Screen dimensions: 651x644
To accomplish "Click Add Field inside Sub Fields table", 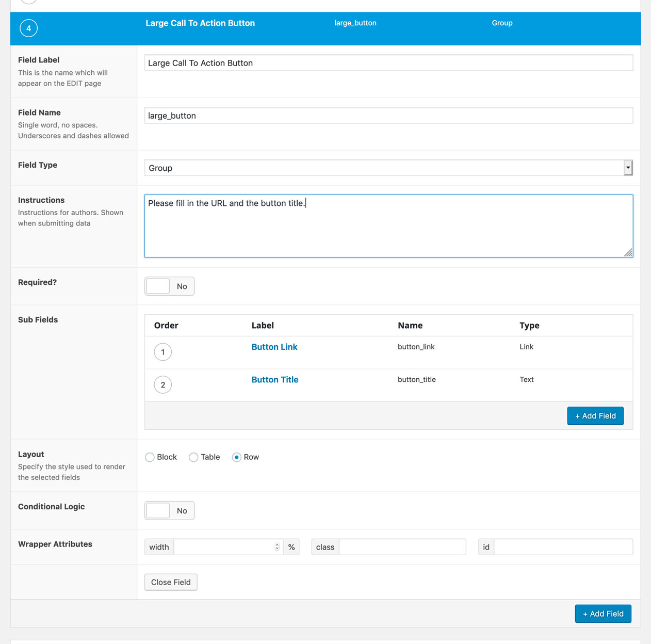I will click(x=595, y=416).
